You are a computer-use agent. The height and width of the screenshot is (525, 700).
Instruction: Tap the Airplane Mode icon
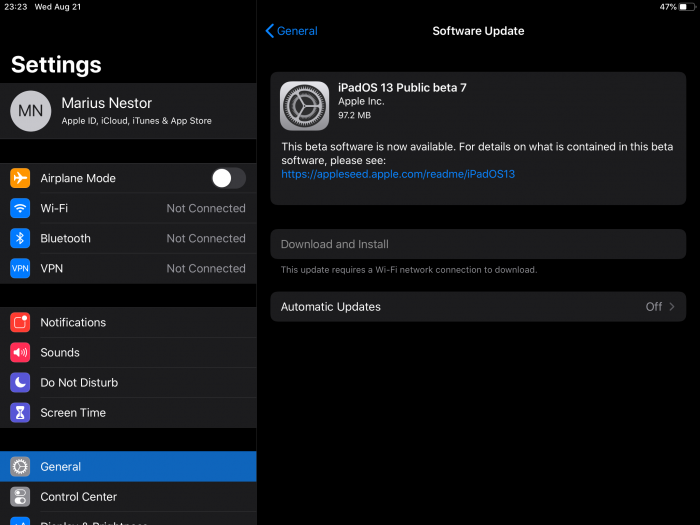pos(20,178)
